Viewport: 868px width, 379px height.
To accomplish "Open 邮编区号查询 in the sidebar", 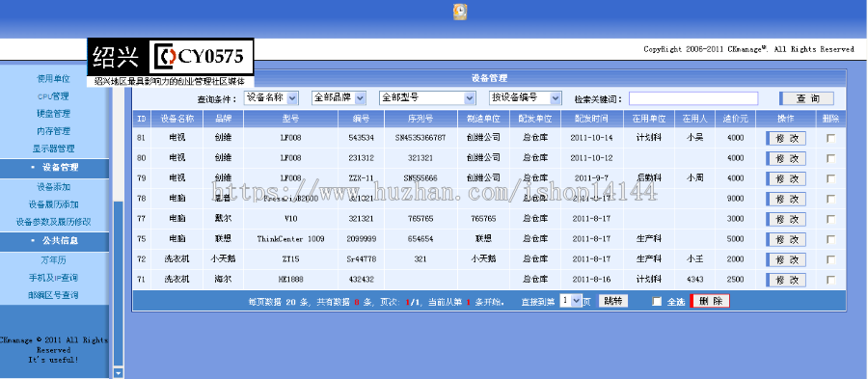I will click(53, 295).
